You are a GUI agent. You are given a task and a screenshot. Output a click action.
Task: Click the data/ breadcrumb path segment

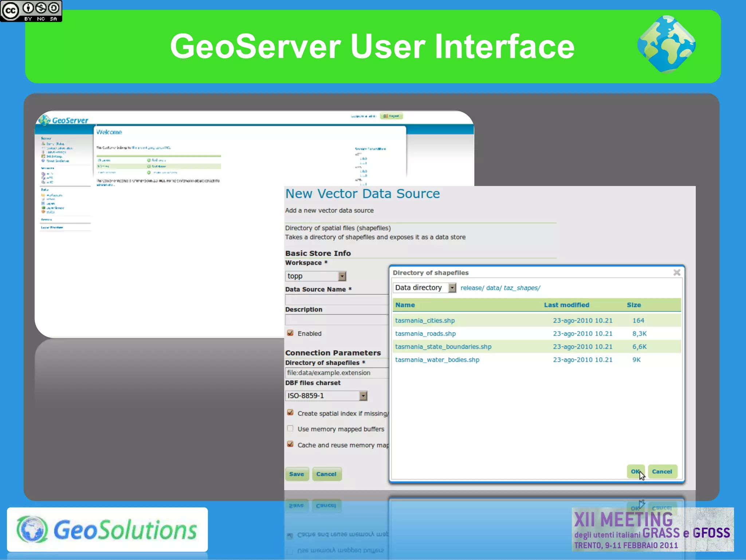coord(494,288)
